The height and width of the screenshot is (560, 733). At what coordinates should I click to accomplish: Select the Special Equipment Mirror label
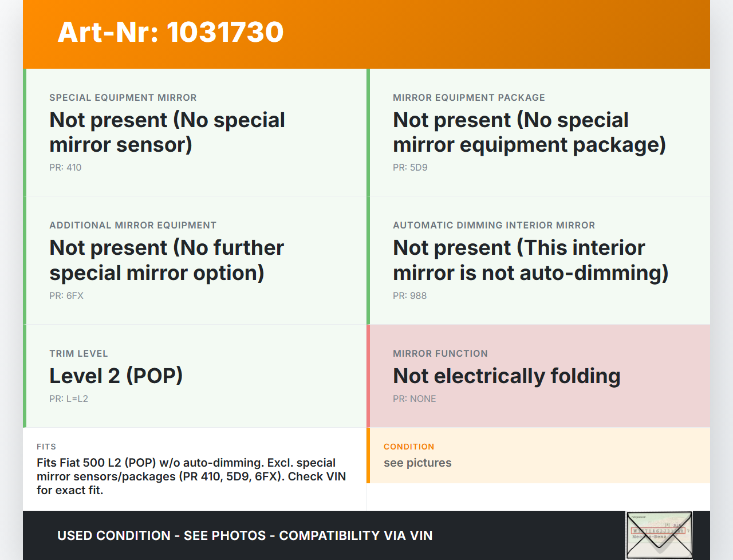[123, 97]
